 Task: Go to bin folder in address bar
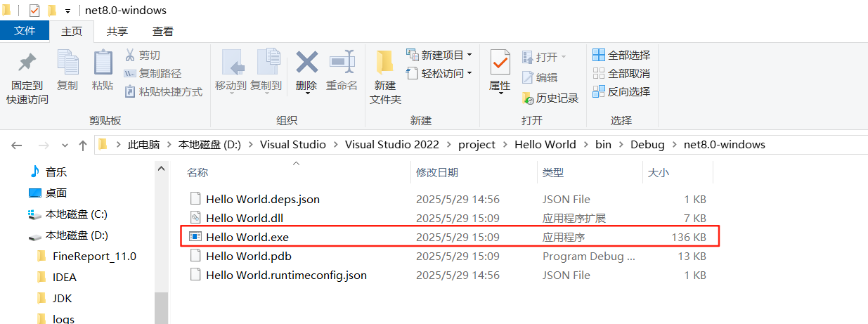pyautogui.click(x=604, y=145)
